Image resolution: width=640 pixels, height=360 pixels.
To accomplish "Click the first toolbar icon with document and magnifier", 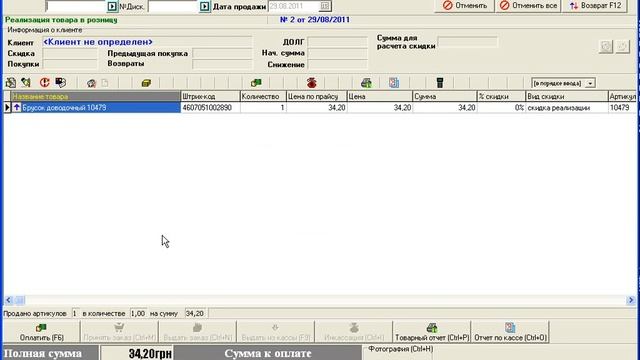I will coord(11,83).
